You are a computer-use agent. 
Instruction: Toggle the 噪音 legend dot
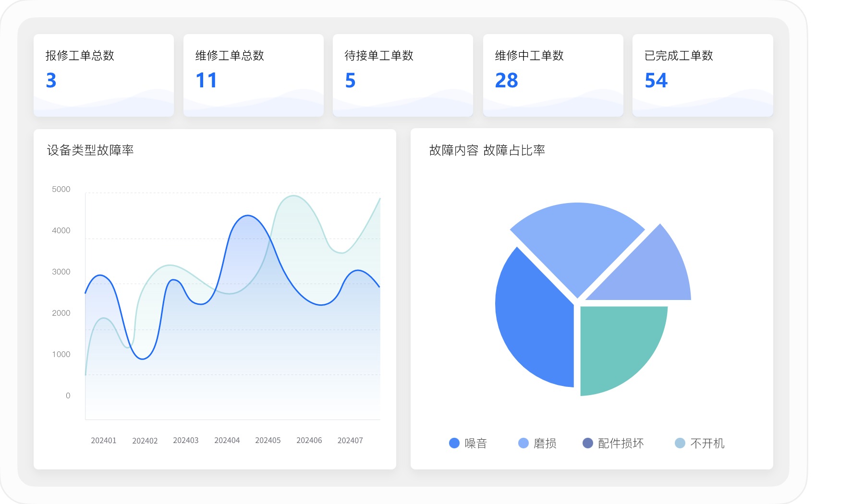(454, 443)
